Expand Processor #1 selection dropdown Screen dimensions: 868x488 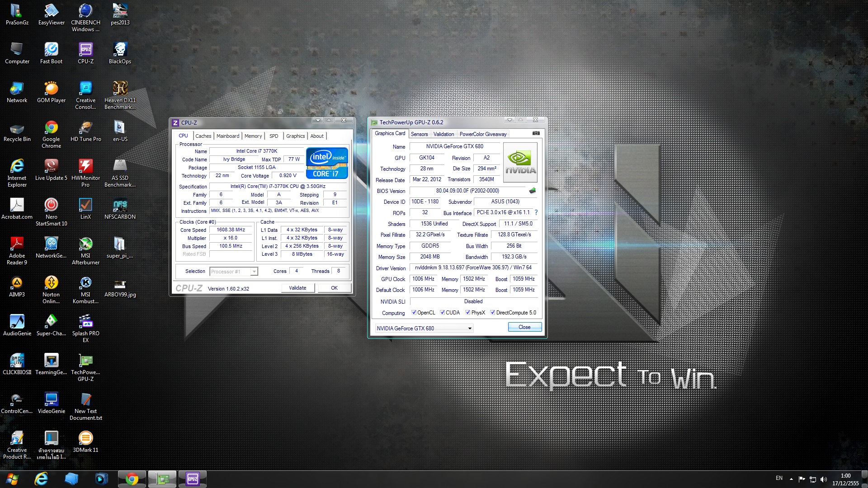pos(254,272)
